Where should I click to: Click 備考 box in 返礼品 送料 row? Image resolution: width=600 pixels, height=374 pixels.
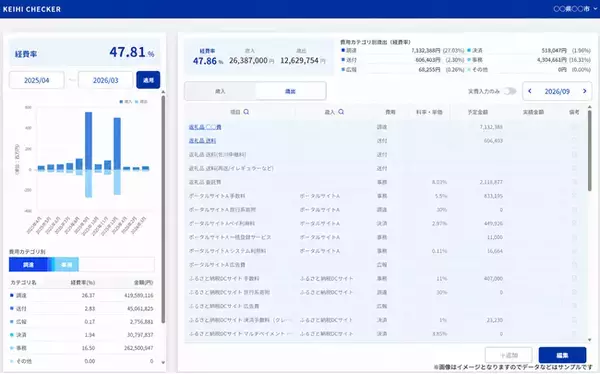(574, 141)
